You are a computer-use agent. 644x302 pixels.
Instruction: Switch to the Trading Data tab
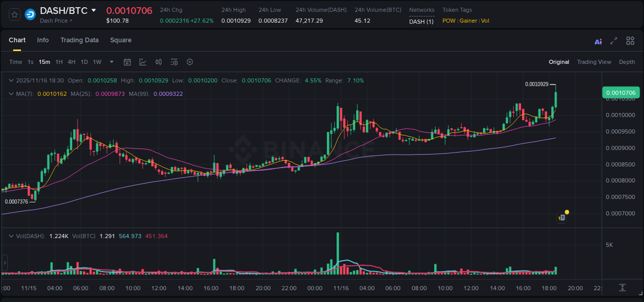(79, 40)
